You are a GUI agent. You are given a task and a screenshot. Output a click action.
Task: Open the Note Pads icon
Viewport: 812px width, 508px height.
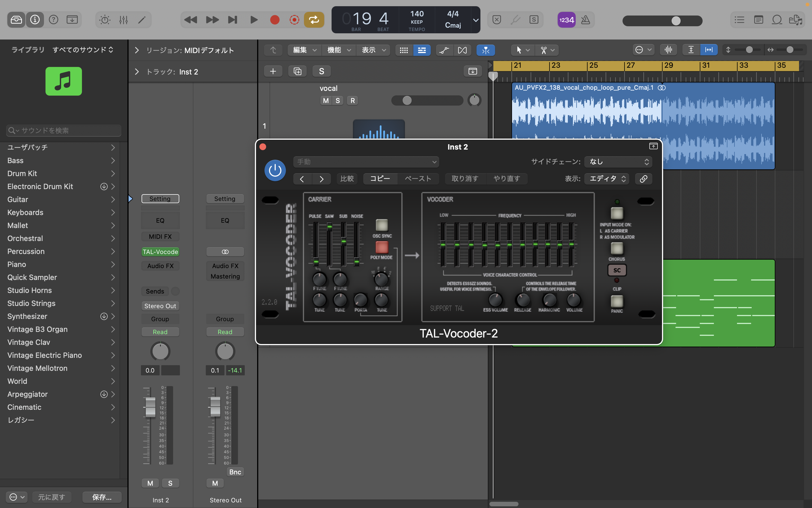[758, 20]
